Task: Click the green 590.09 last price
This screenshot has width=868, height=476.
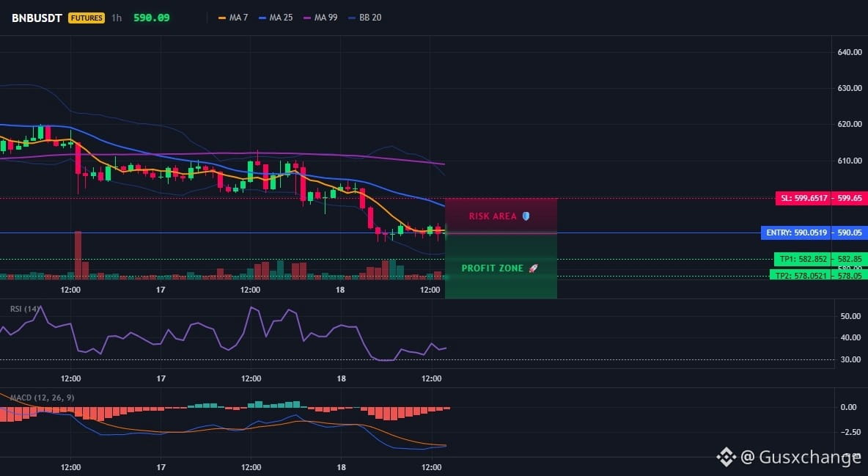Action: [x=152, y=18]
